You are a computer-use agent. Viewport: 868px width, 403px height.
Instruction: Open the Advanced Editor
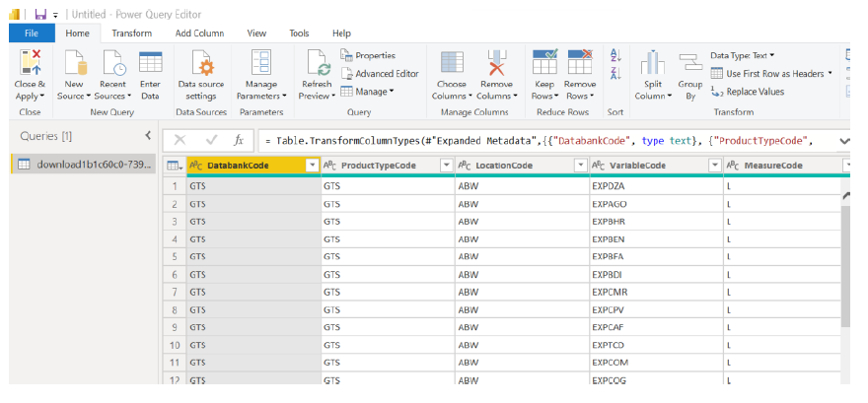click(x=380, y=74)
